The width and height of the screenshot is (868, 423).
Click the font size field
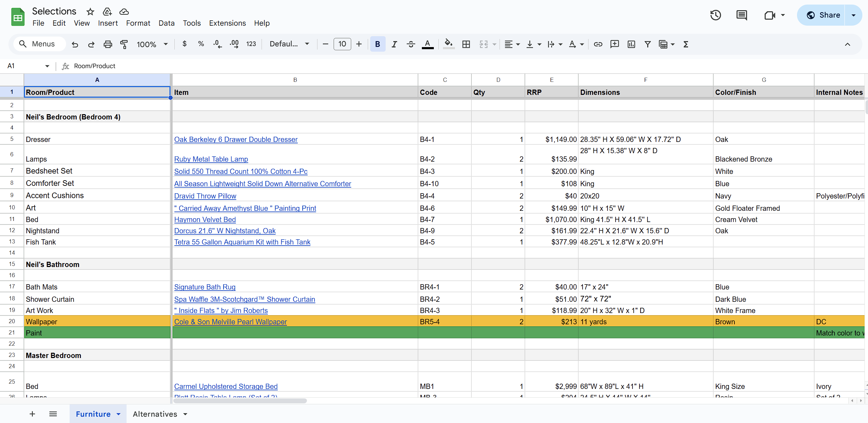[x=342, y=44]
